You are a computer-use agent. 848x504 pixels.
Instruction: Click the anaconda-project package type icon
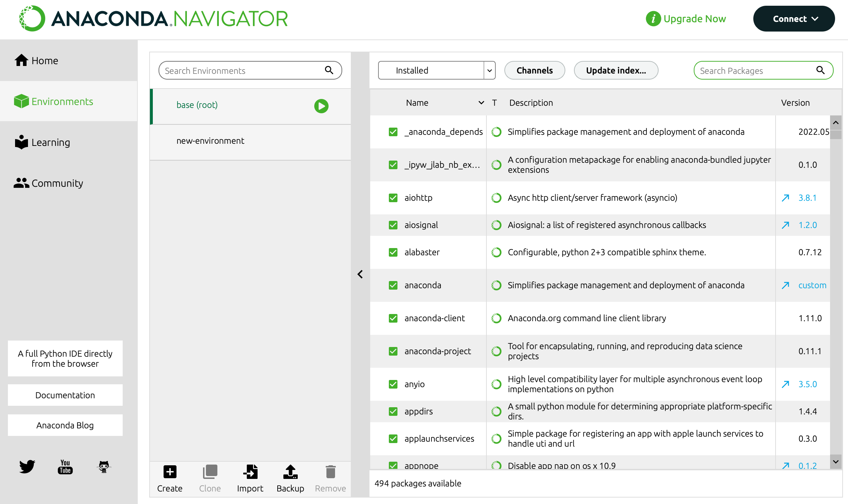(496, 351)
